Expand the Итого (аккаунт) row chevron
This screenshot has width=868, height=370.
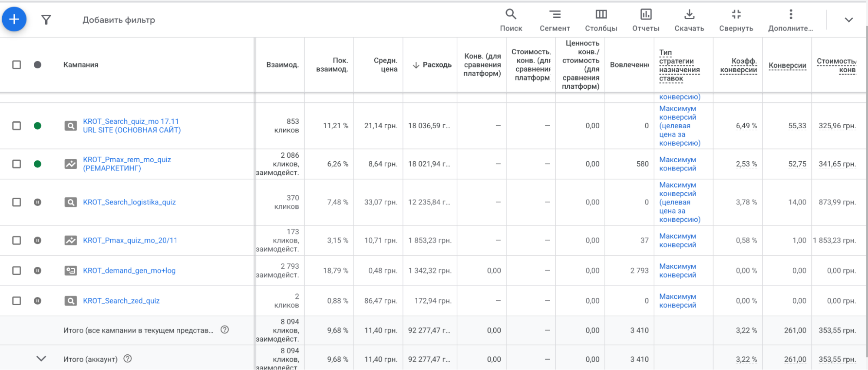(x=41, y=359)
